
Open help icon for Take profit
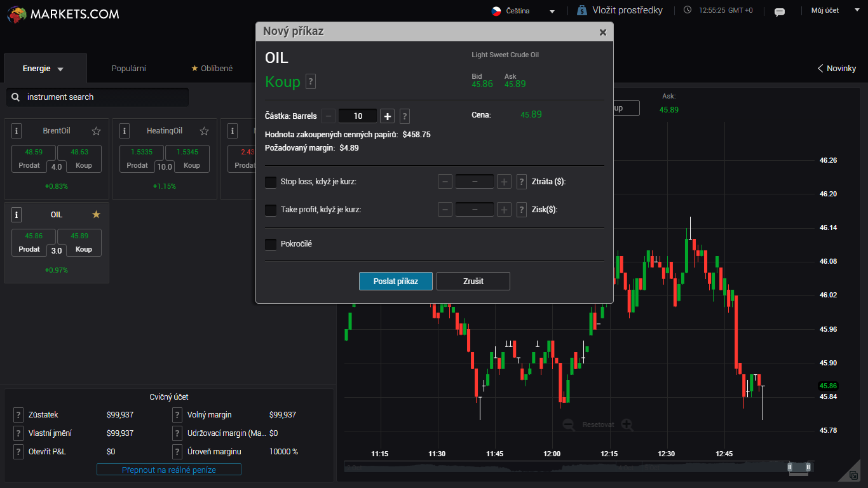(x=522, y=210)
